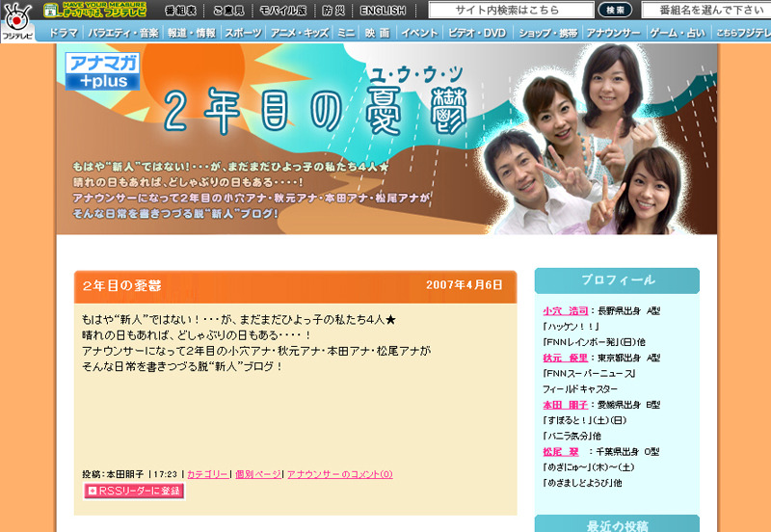Click the 検索 search button

coord(615,10)
